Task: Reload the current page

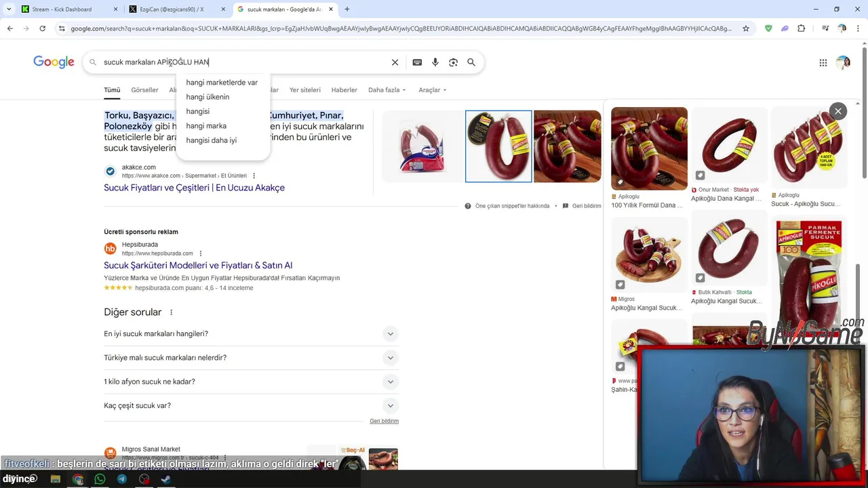Action: 42,28
